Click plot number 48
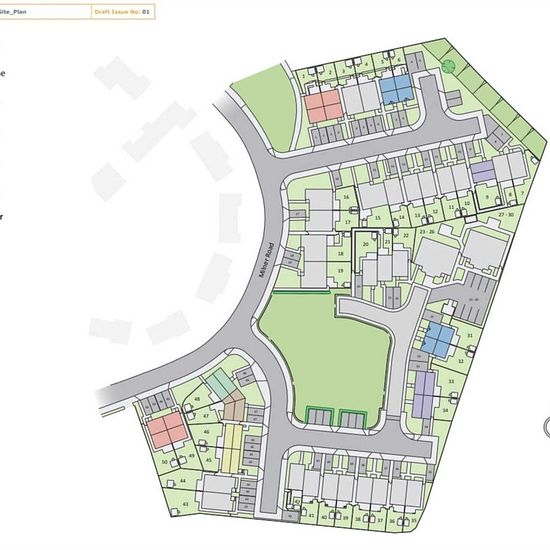The image size is (550, 550). tap(197, 399)
